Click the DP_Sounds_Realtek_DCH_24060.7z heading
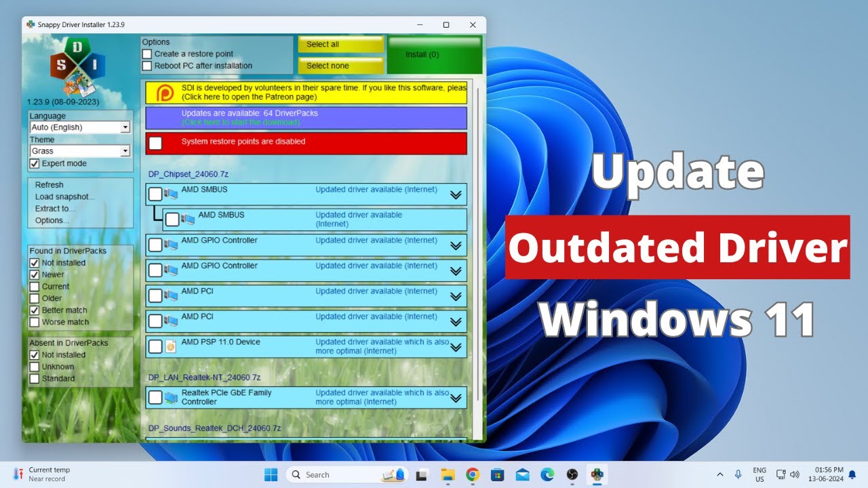 [x=214, y=428]
